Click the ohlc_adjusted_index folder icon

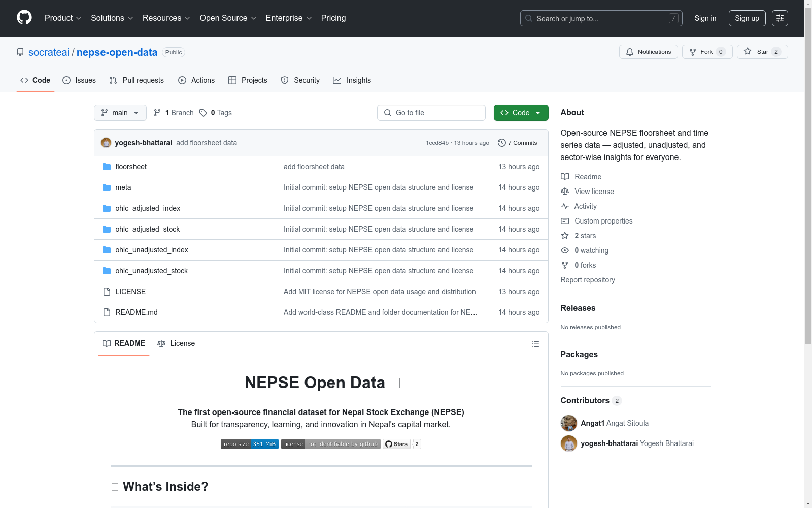tap(107, 208)
